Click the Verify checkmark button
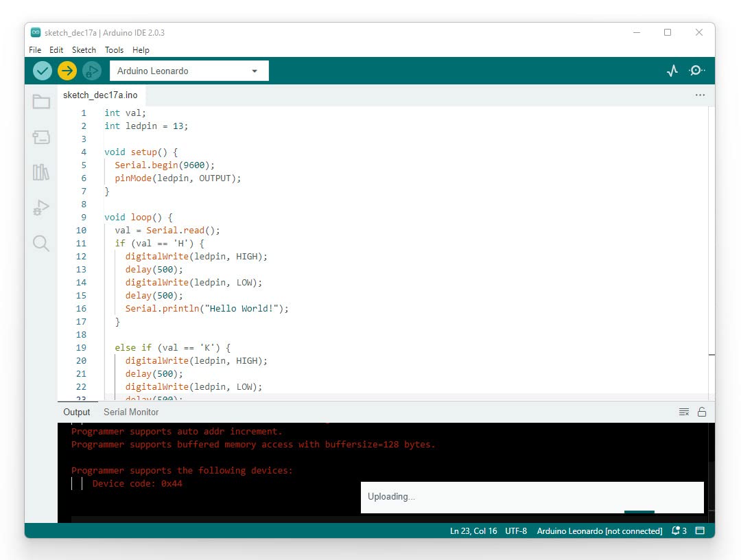The image size is (741, 560). [43, 71]
